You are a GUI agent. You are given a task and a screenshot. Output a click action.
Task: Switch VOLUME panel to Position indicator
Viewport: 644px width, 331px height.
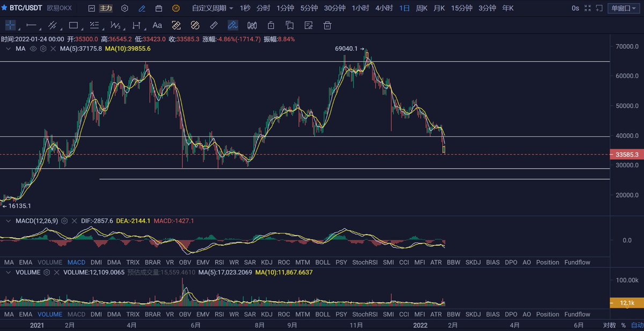coord(547,314)
